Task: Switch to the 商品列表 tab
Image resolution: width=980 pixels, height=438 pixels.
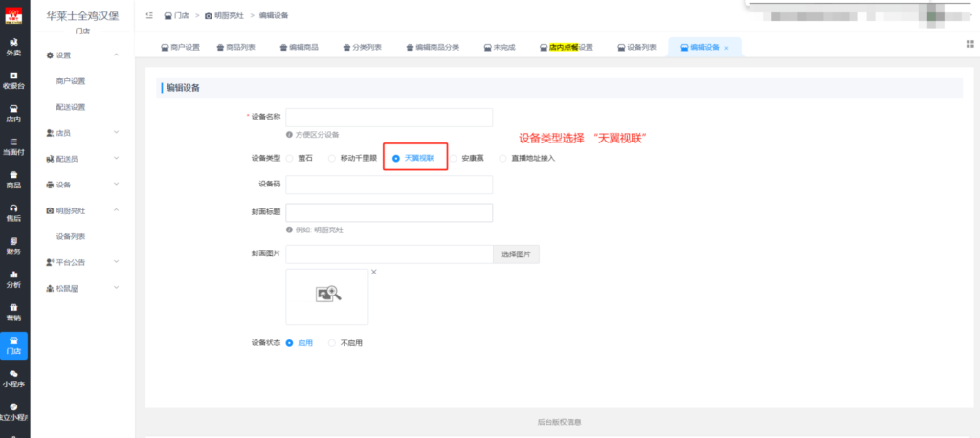Action: coord(236,48)
